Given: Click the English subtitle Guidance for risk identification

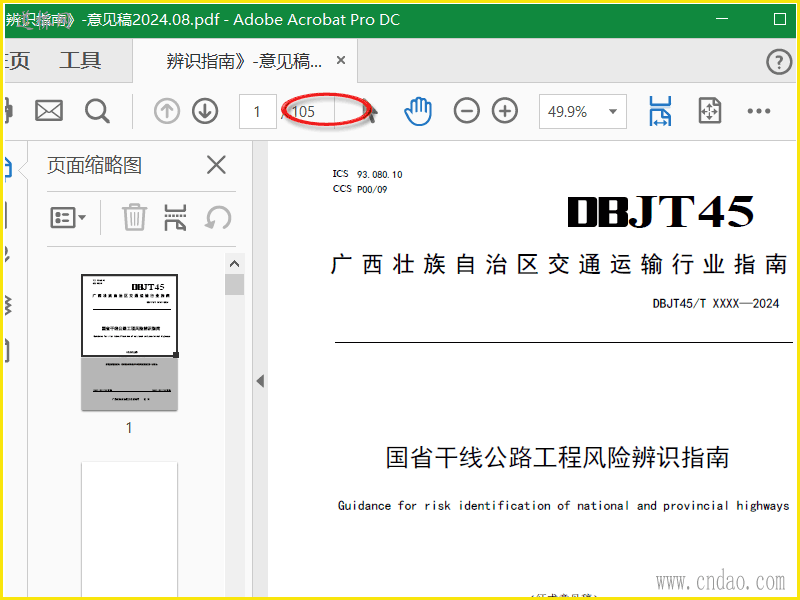Looking at the screenshot, I should [x=563, y=506].
